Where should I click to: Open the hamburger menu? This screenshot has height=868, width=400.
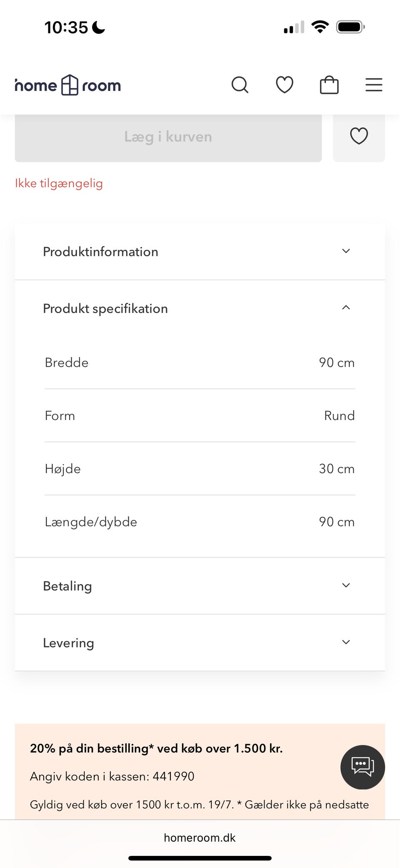pyautogui.click(x=374, y=85)
